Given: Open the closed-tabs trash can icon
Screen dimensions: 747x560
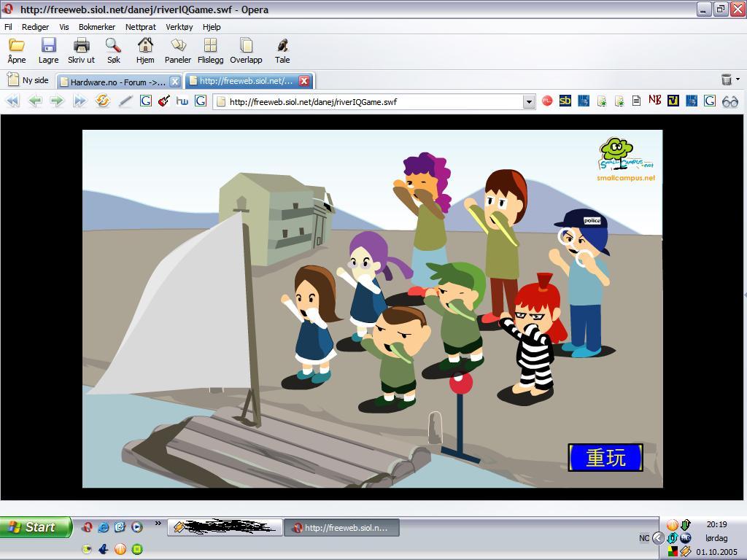Looking at the screenshot, I should pos(727,79).
